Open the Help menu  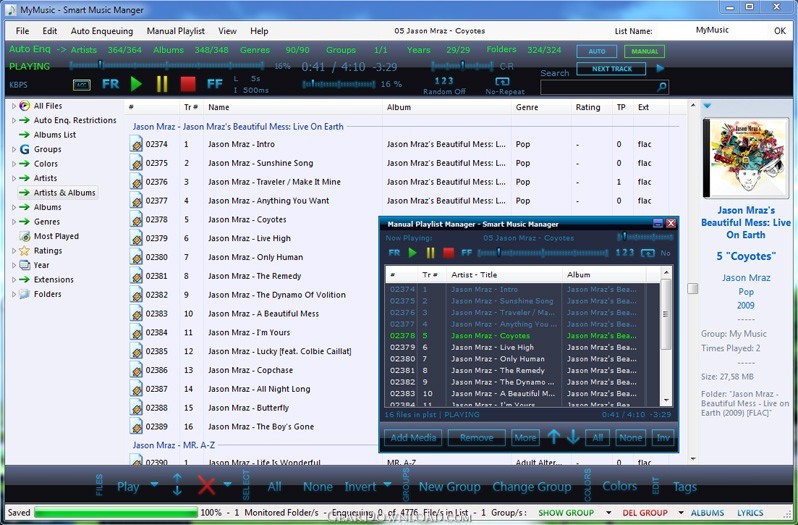259,31
